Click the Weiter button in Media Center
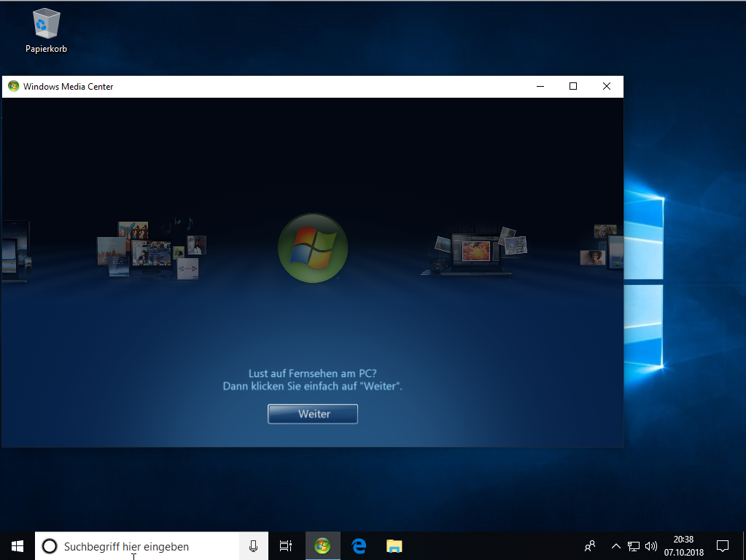746x560 pixels. [x=313, y=414]
